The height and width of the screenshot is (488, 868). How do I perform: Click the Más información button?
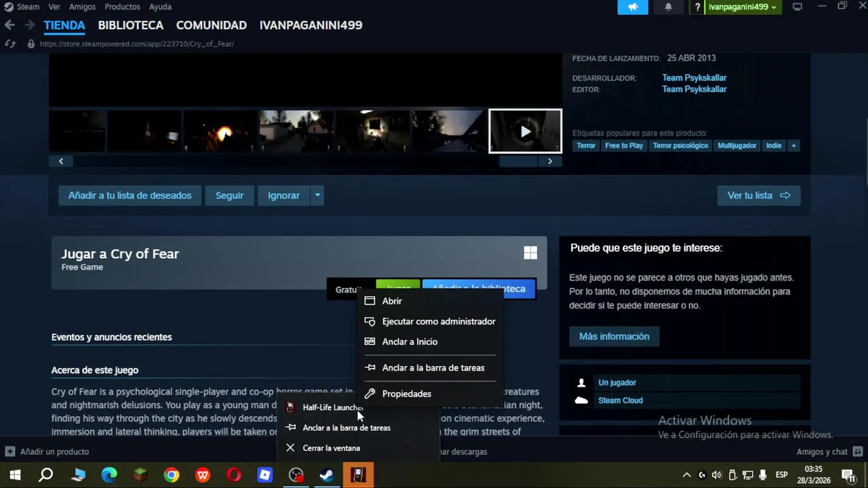[x=614, y=336]
